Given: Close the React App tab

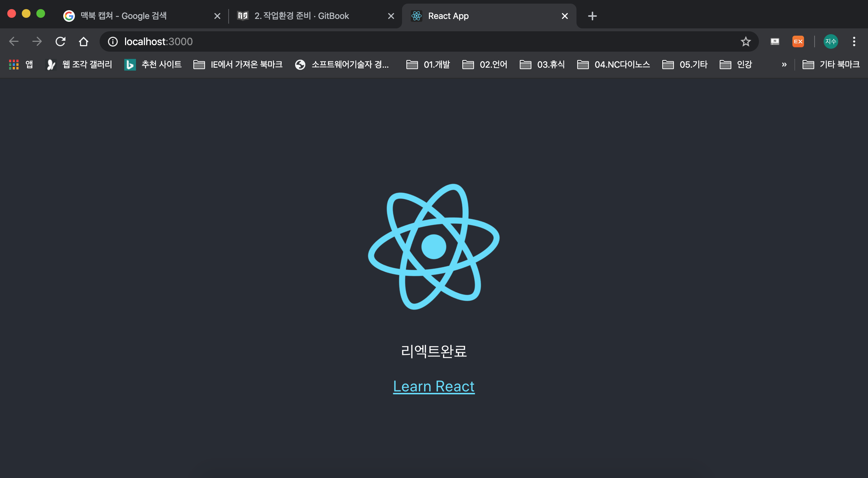Looking at the screenshot, I should (x=564, y=16).
